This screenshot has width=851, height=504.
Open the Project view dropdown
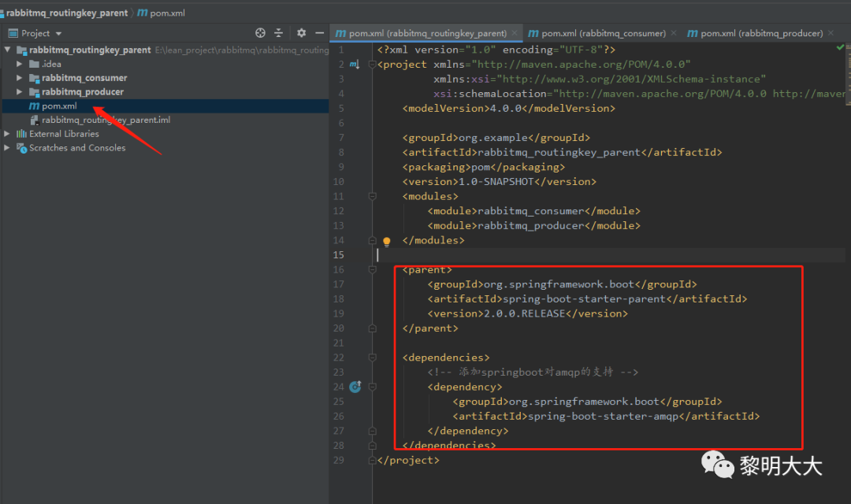coord(58,33)
